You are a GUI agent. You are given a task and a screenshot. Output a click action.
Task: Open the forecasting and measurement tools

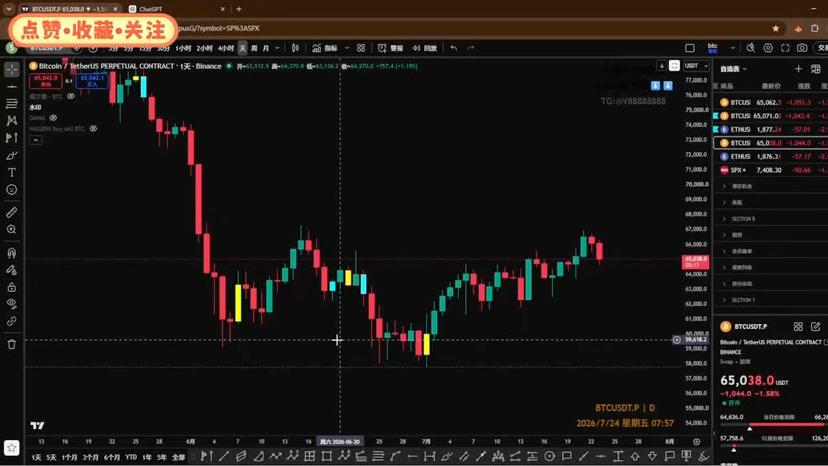[x=12, y=138]
